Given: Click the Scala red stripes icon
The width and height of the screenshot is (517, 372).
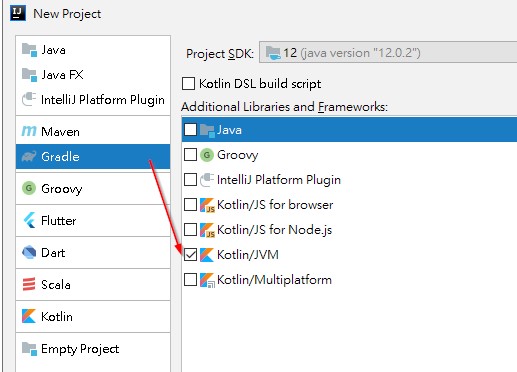Looking at the screenshot, I should (29, 284).
